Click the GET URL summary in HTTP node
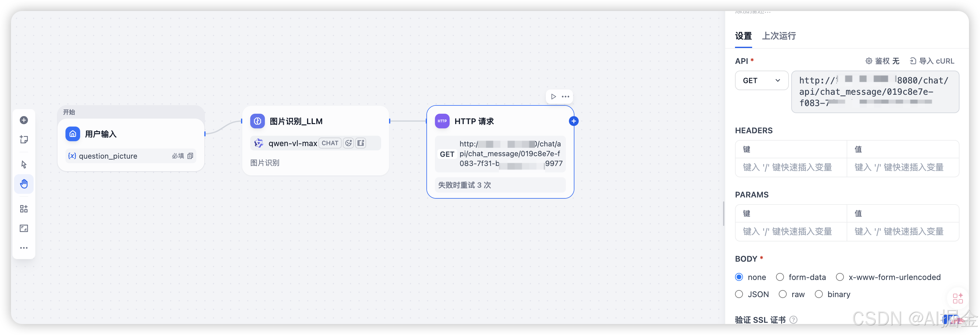This screenshot has width=980, height=335. [500, 154]
